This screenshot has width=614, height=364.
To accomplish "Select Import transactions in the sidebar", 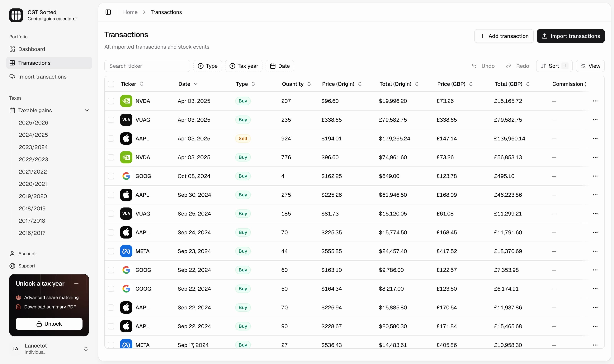I will point(42,76).
